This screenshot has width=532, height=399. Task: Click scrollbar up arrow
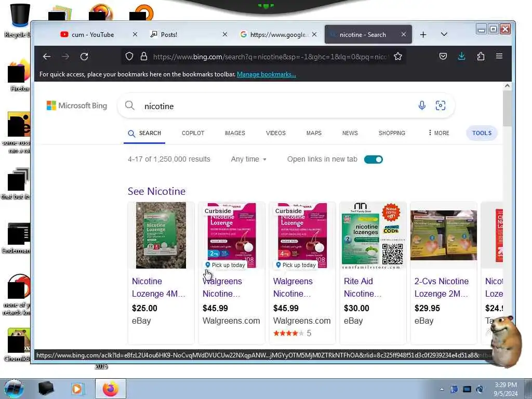(x=507, y=86)
